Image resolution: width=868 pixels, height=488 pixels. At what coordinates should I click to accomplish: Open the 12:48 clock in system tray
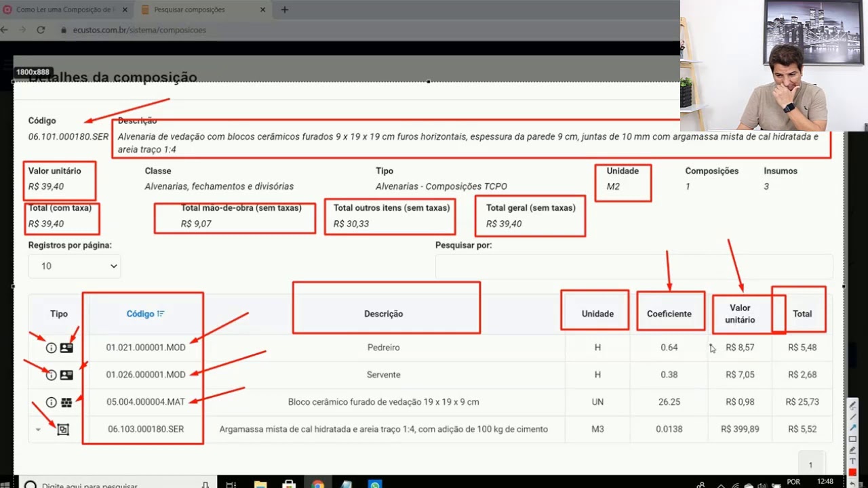tap(825, 482)
